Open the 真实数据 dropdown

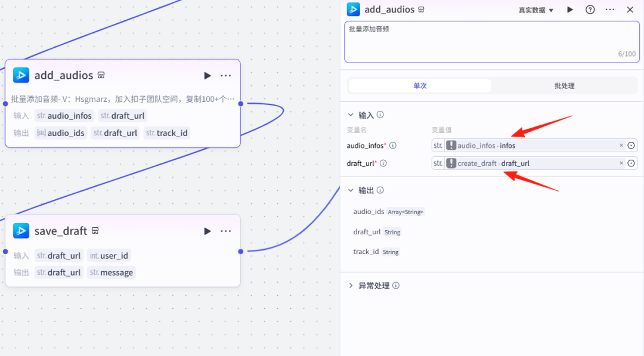(535, 10)
